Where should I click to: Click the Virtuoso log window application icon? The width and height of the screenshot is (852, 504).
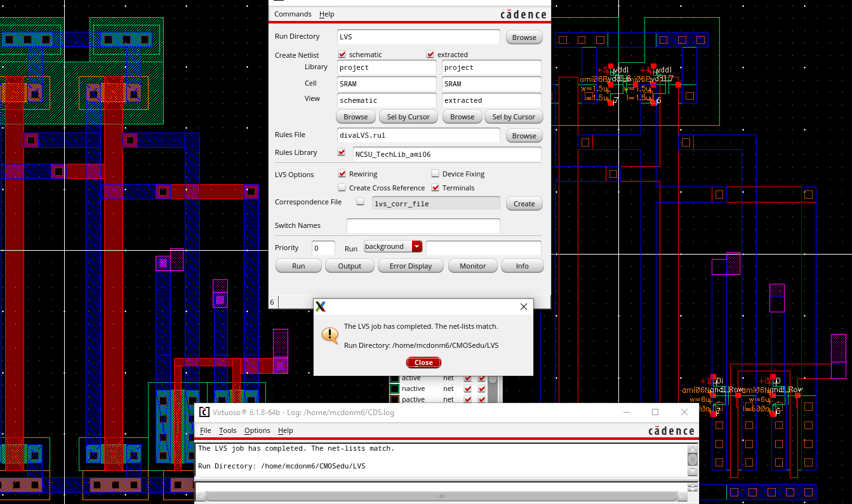pos(204,412)
